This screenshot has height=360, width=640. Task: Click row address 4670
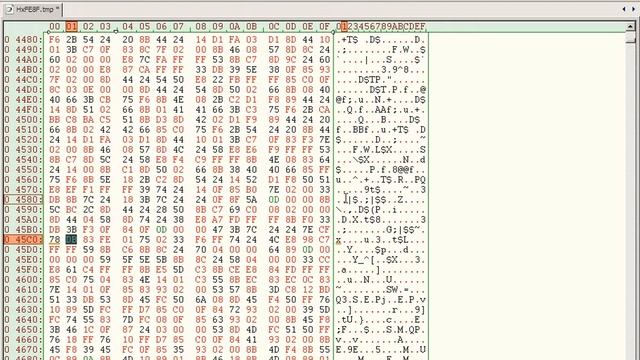pos(23,350)
